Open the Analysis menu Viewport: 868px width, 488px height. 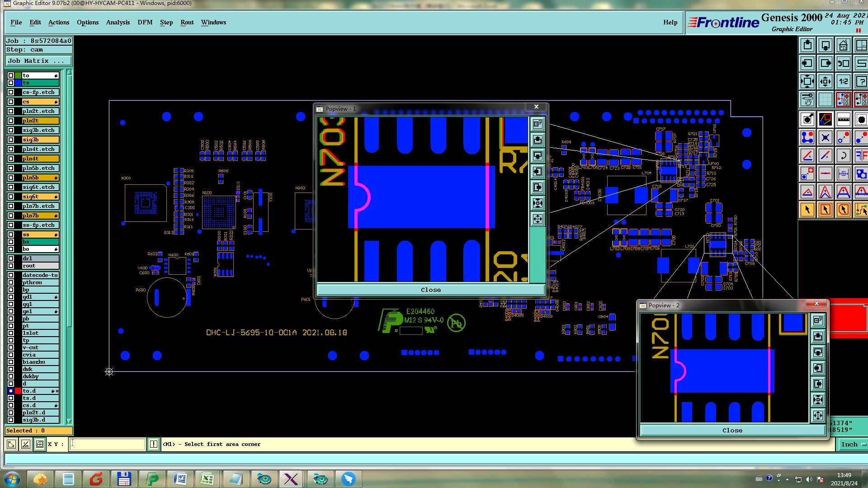[x=118, y=22]
